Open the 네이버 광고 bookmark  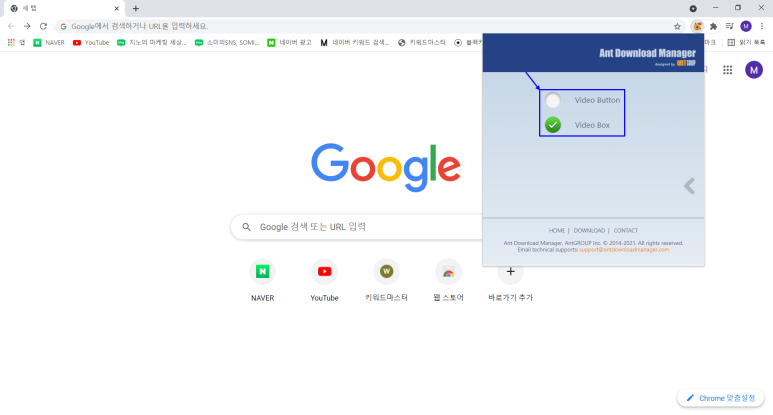tap(289, 42)
